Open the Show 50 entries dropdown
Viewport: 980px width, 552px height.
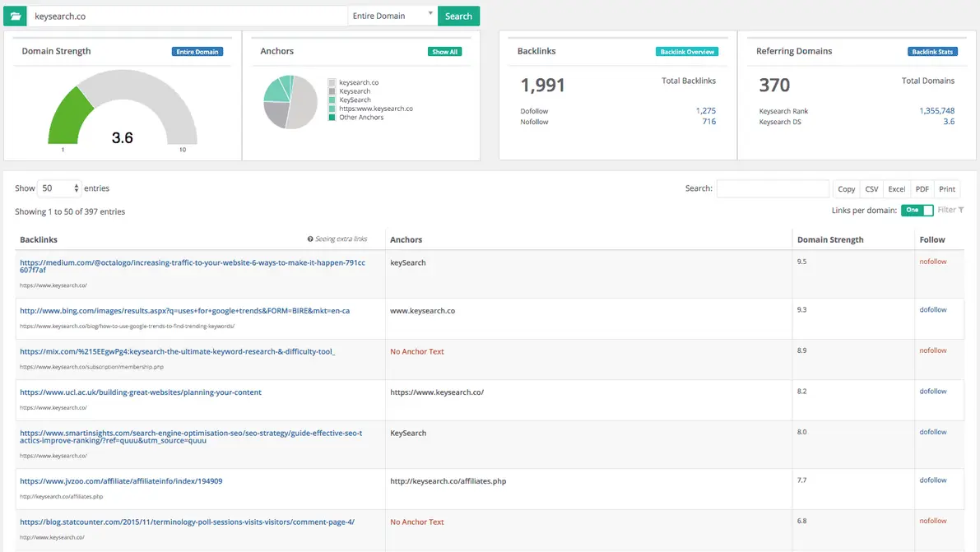tap(58, 188)
